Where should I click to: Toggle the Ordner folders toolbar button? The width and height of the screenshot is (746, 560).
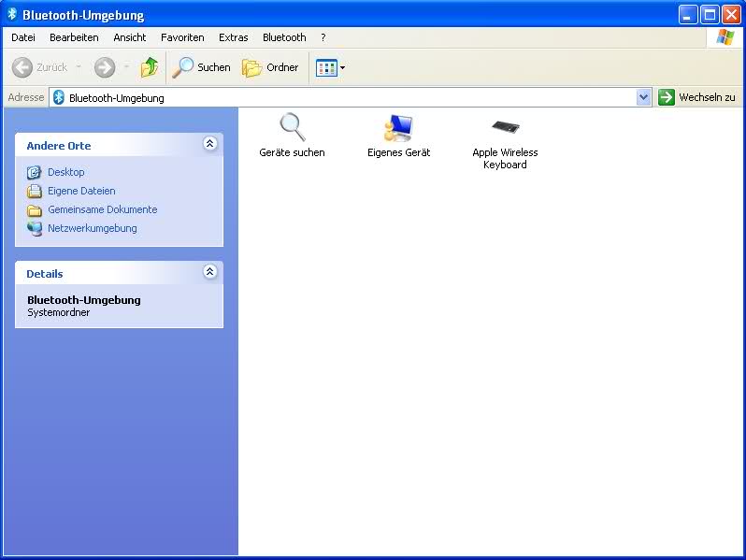click(x=270, y=67)
